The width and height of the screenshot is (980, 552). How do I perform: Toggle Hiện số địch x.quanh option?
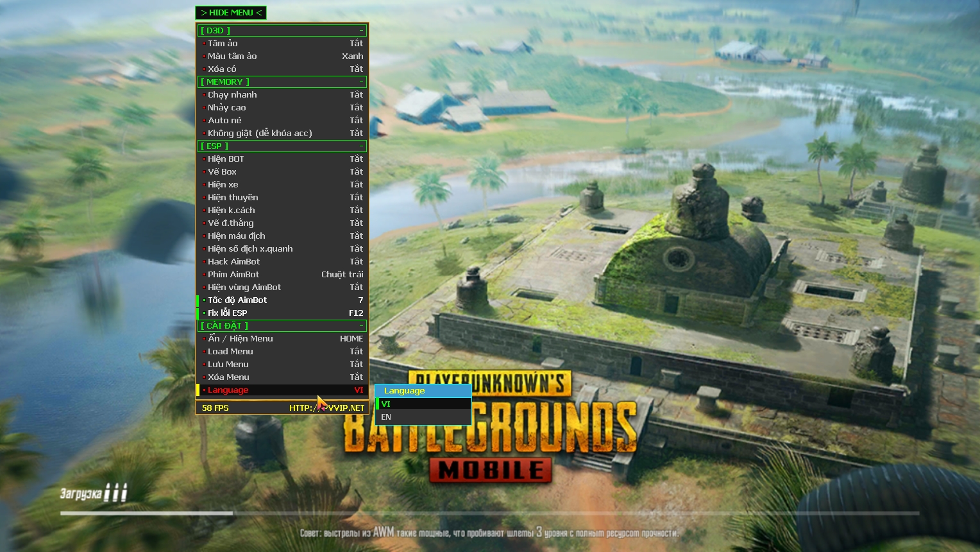tap(282, 248)
